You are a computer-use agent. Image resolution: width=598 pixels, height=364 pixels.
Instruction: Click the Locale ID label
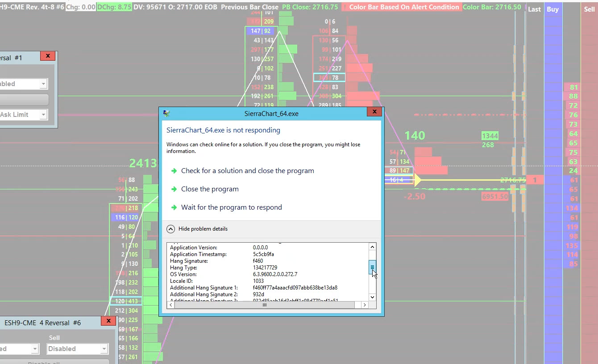click(x=181, y=281)
